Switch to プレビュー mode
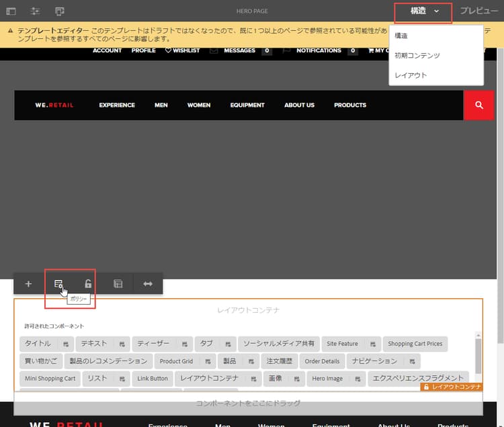 click(479, 11)
